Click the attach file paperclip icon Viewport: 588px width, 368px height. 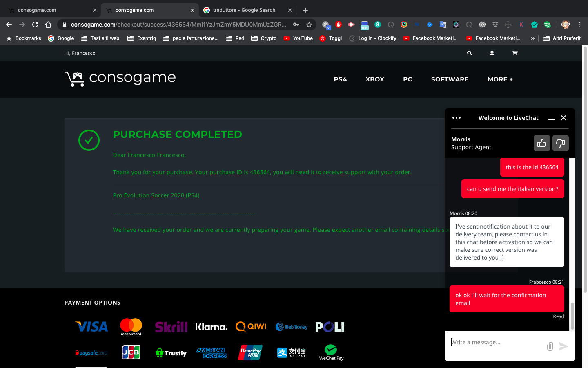coord(550,346)
